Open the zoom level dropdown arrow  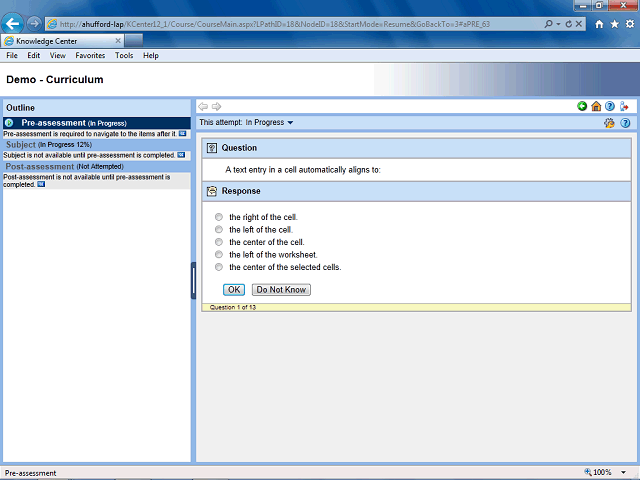coord(623,473)
